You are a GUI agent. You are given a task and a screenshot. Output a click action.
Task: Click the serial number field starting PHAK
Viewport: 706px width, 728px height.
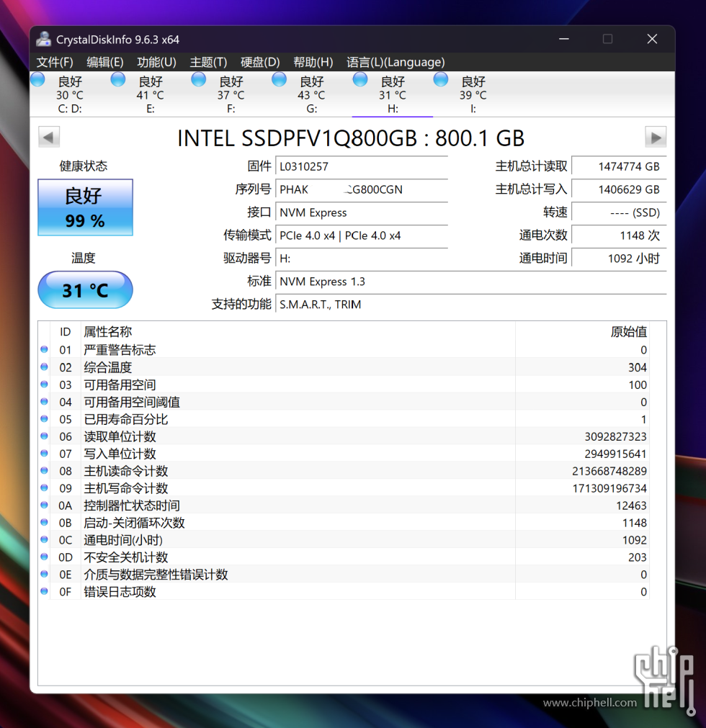click(x=362, y=189)
